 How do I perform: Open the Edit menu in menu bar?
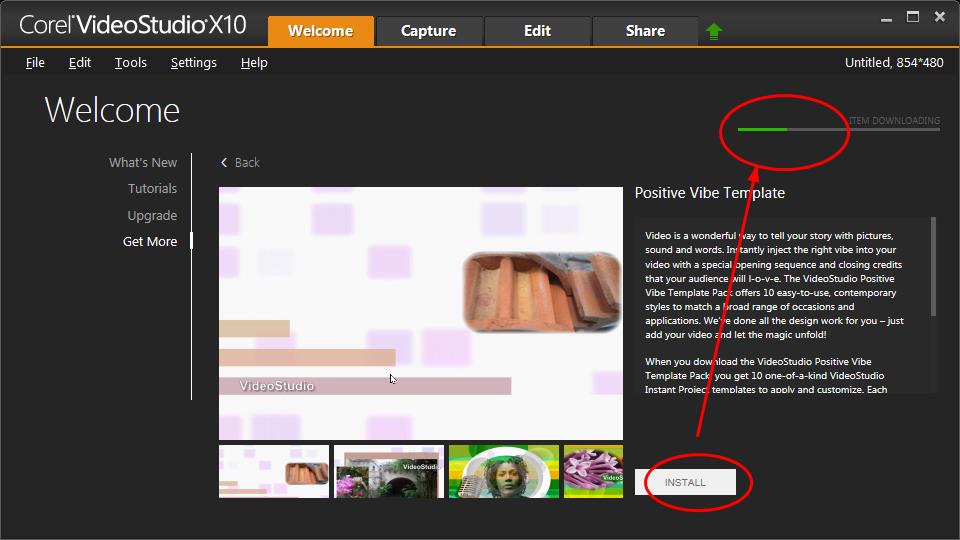pyautogui.click(x=80, y=62)
